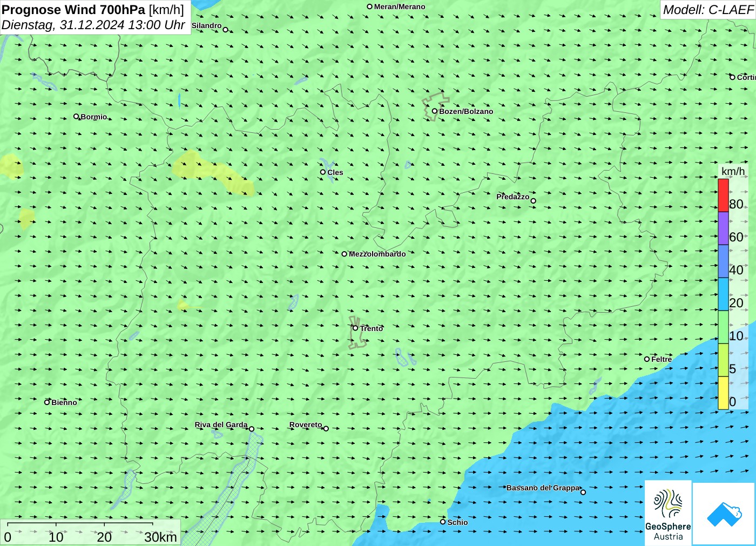Click the 'Bassano del Grappa' map label
Screen dimensions: 756x546
[543, 488]
